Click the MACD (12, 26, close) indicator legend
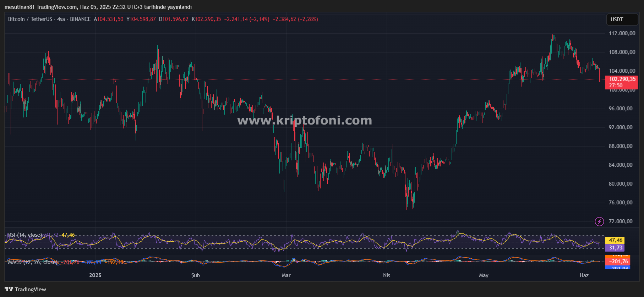The image size is (644, 297). click(x=33, y=262)
